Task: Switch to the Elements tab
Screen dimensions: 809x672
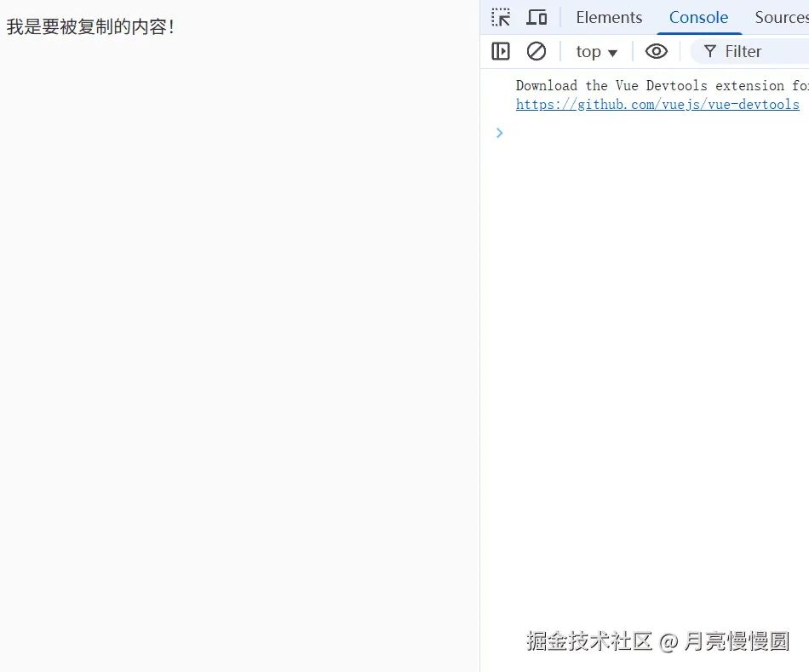Action: tap(608, 17)
